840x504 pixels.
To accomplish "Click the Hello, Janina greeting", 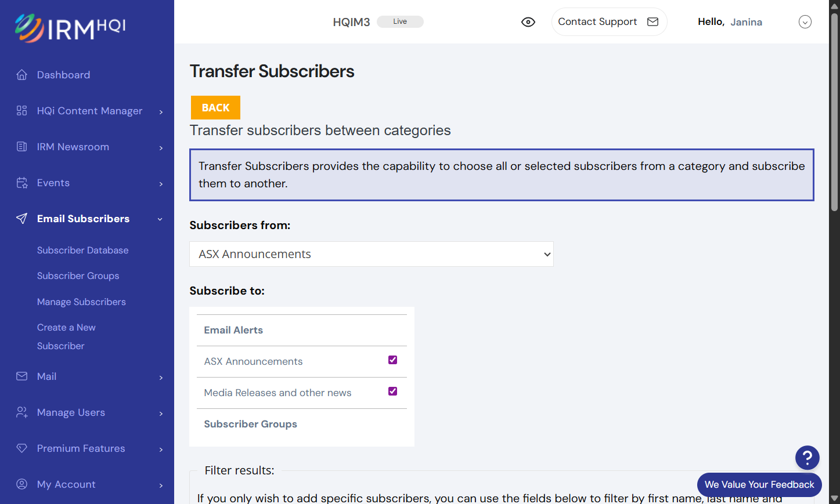I will (730, 22).
